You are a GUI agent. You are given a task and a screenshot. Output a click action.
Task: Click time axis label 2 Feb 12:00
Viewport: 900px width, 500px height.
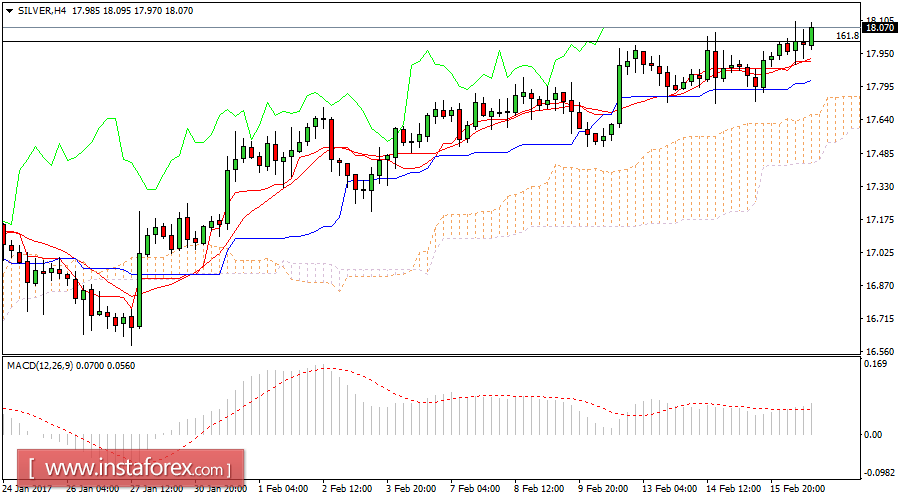coord(347,489)
